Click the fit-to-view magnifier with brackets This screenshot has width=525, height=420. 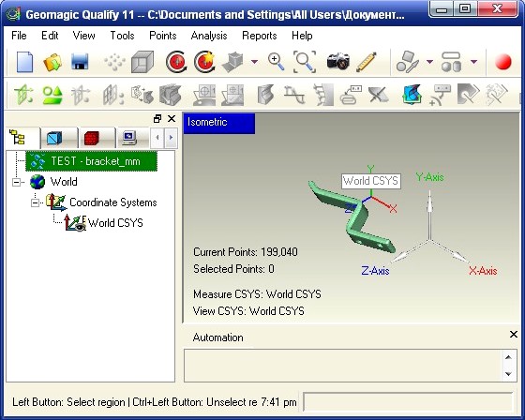[305, 62]
